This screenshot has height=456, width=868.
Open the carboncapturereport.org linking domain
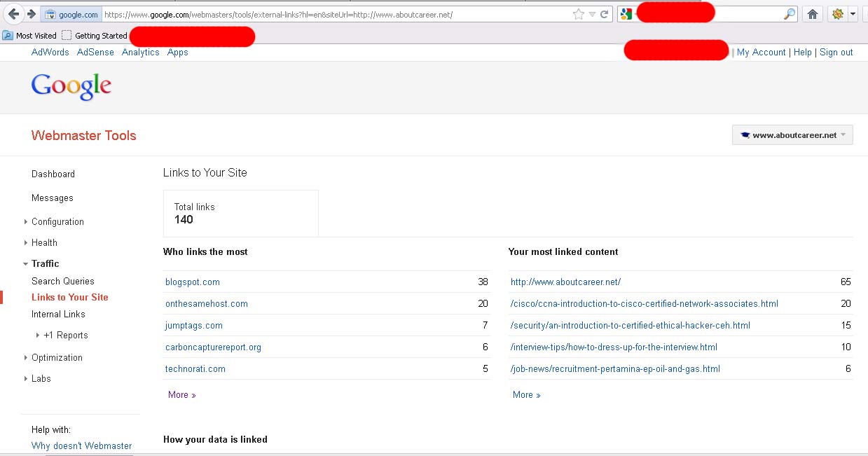coord(214,347)
